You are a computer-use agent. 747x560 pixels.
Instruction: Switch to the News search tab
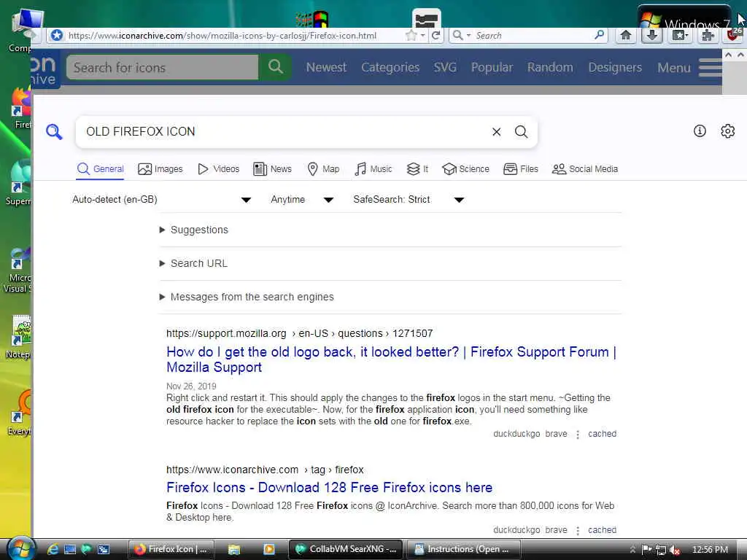coord(272,169)
